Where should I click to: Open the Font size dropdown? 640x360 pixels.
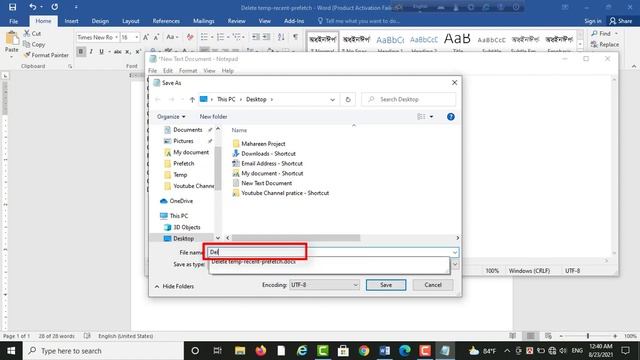click(137, 37)
